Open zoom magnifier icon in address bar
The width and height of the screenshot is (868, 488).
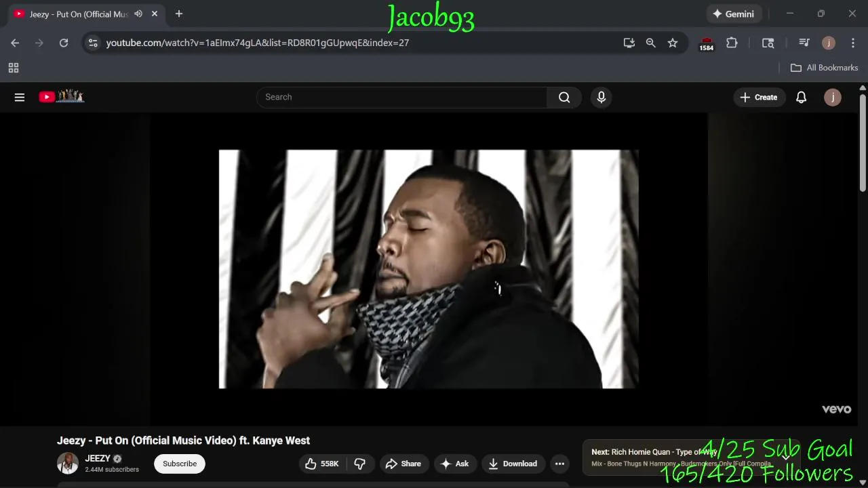tap(651, 43)
